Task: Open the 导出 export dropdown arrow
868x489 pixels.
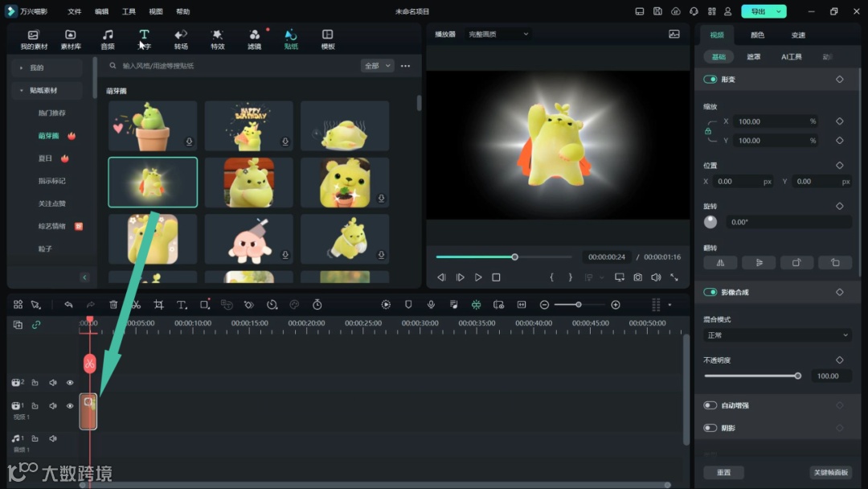Action: 779,11
